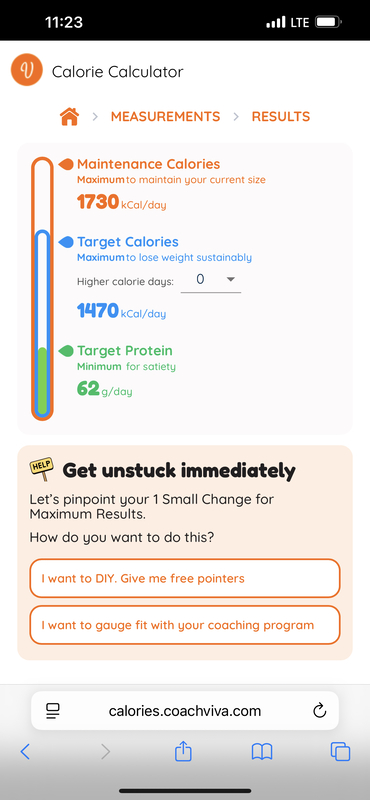The width and height of the screenshot is (370, 800).
Task: Tap the calories.coachviva.com address field
Action: [x=185, y=711]
